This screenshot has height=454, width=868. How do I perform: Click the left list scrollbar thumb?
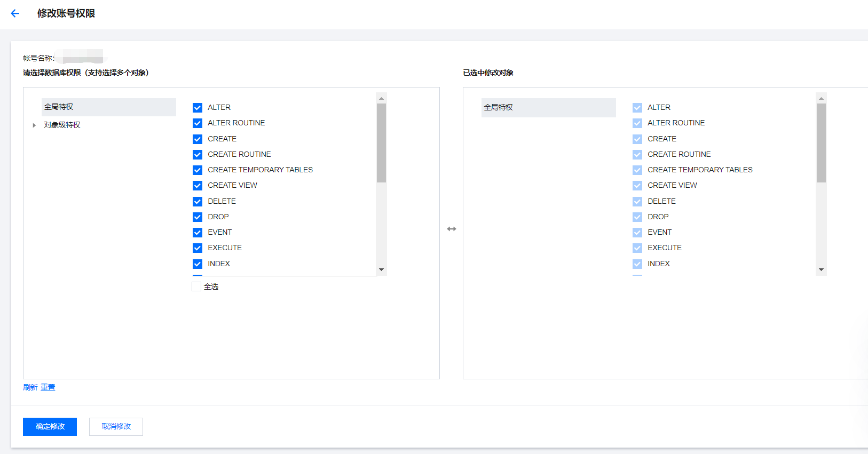click(x=381, y=143)
